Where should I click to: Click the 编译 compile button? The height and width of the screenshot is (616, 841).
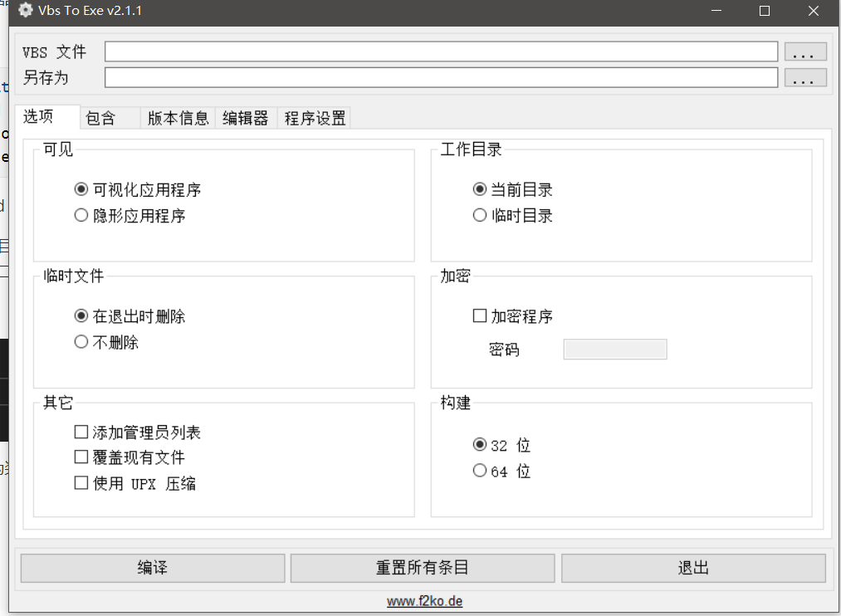point(152,568)
